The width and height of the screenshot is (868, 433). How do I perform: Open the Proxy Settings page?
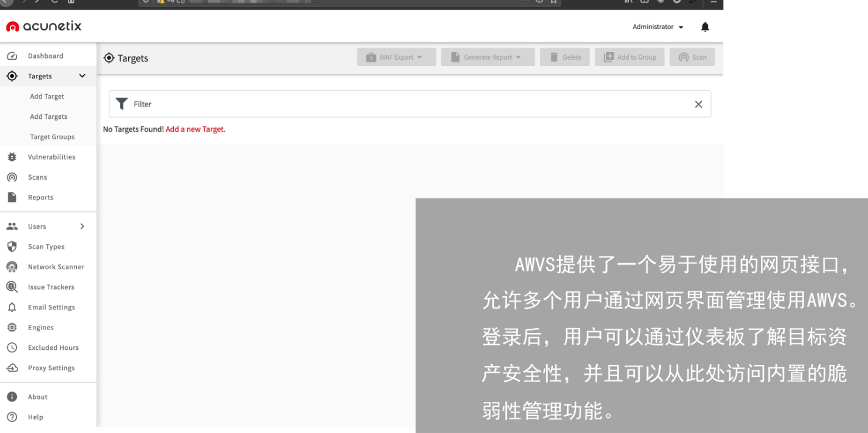51,367
